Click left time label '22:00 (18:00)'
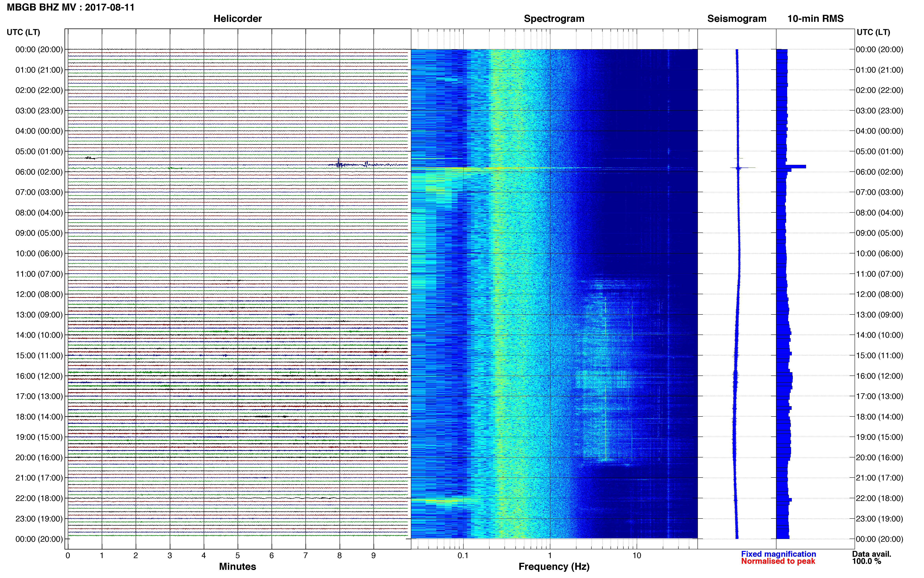 pos(39,498)
